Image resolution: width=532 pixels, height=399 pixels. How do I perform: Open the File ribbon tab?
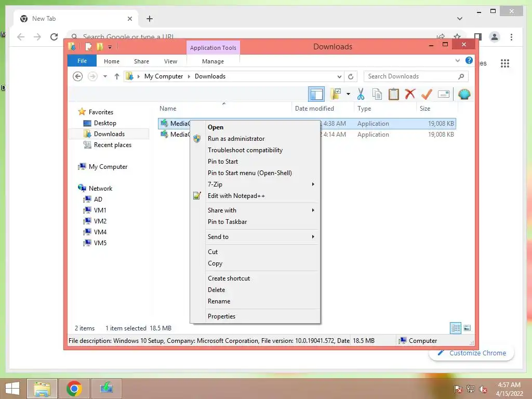[x=82, y=61]
